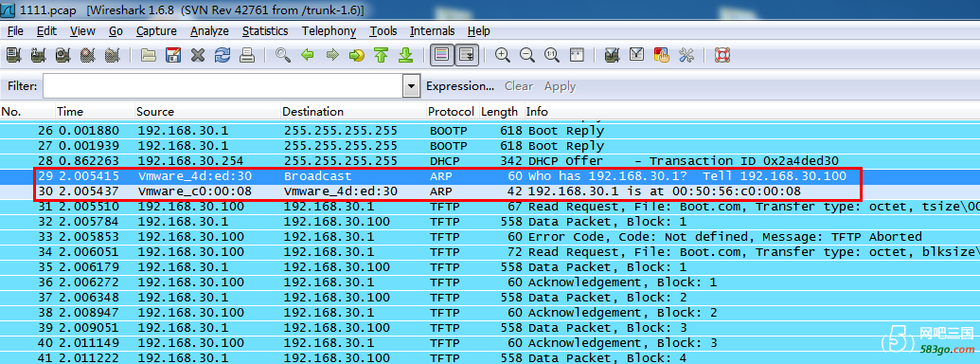
Task: Click the Apply filter button
Action: [x=560, y=86]
